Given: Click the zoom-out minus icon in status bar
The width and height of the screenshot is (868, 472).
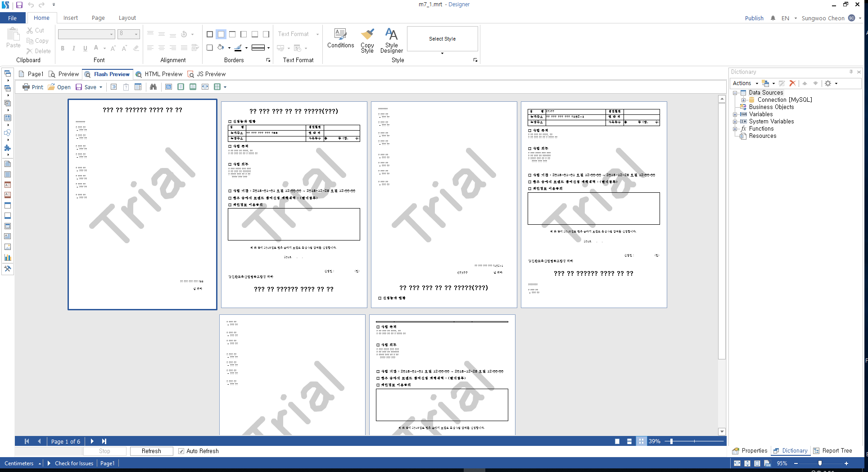Looking at the screenshot, I should pos(796,463).
